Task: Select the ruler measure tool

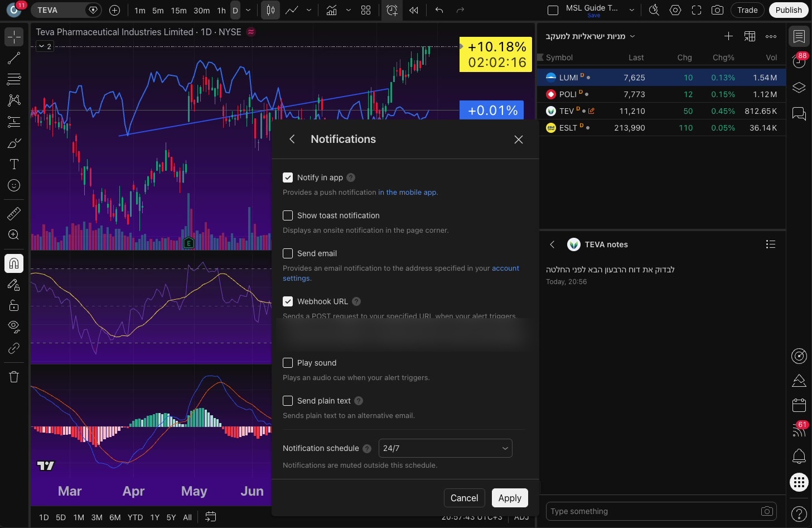Action: [x=14, y=213]
